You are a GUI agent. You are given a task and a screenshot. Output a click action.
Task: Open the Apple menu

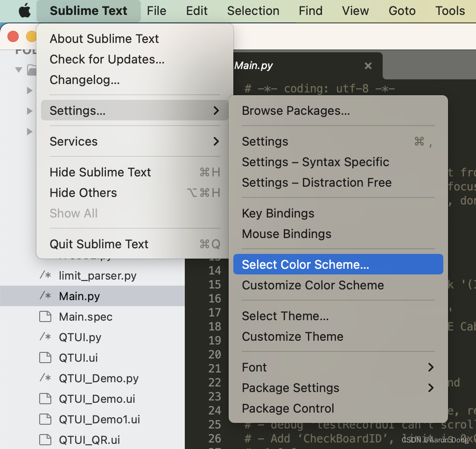(25, 11)
